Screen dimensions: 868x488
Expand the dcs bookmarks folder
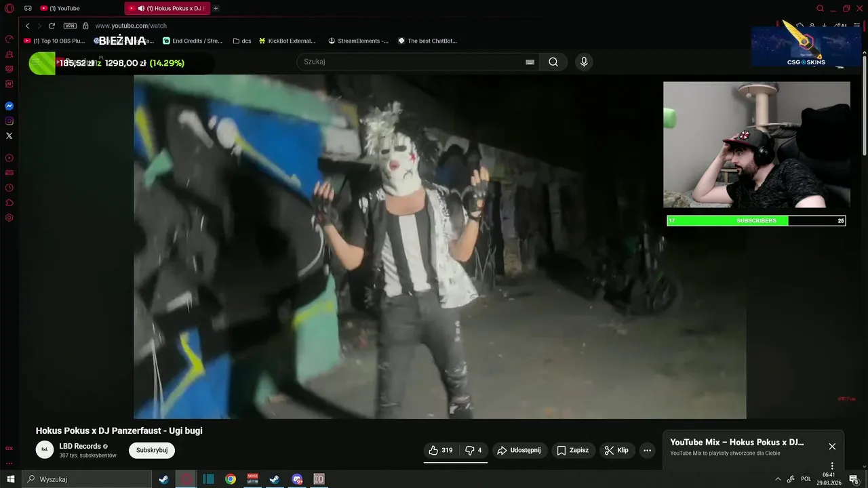(241, 41)
